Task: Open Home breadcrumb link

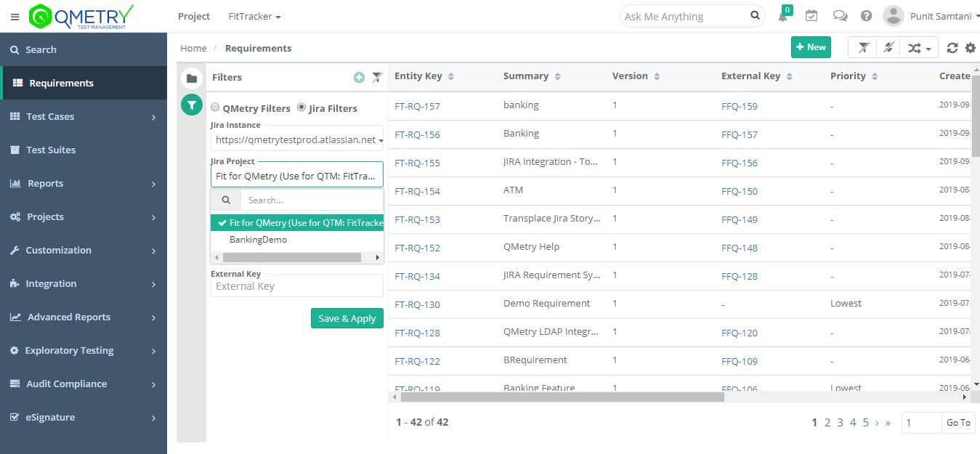Action: pyautogui.click(x=193, y=48)
